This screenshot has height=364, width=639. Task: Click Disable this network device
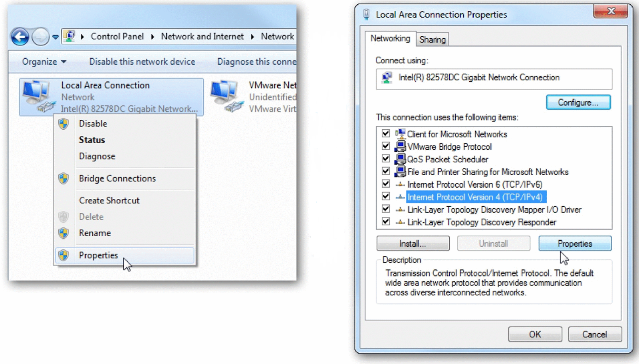pos(142,61)
